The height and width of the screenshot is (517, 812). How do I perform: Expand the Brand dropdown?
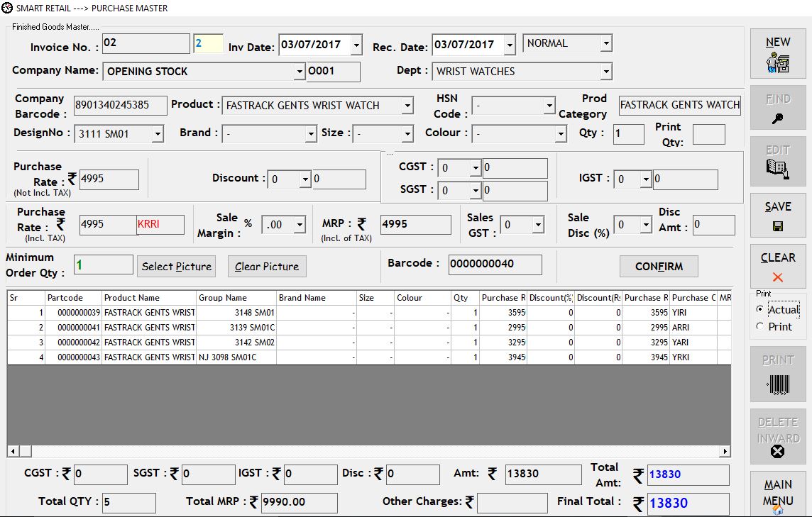coord(311,134)
